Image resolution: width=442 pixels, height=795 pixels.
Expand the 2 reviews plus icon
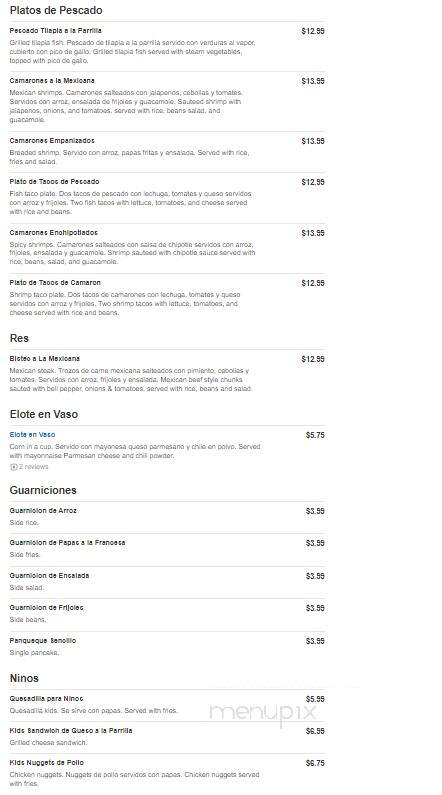coord(14,467)
